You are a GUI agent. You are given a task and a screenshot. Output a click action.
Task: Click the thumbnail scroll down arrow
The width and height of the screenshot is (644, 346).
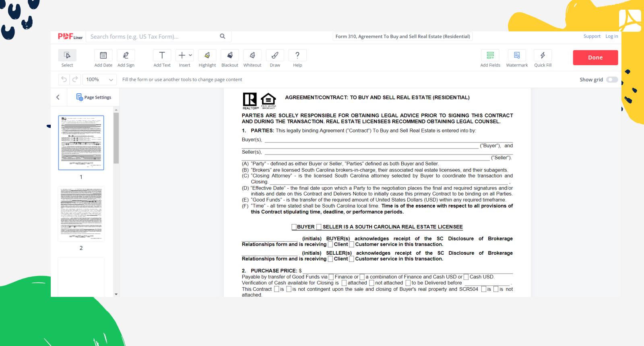coord(116,294)
